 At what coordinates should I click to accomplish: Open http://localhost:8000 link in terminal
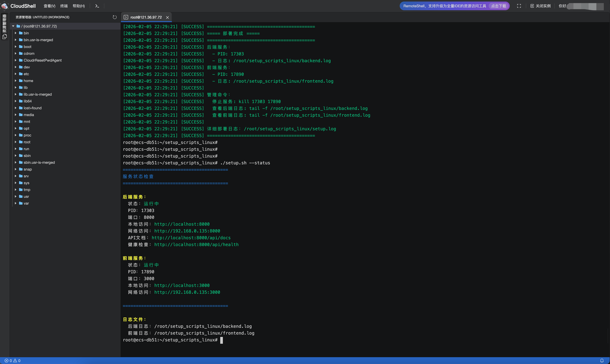tap(182, 224)
